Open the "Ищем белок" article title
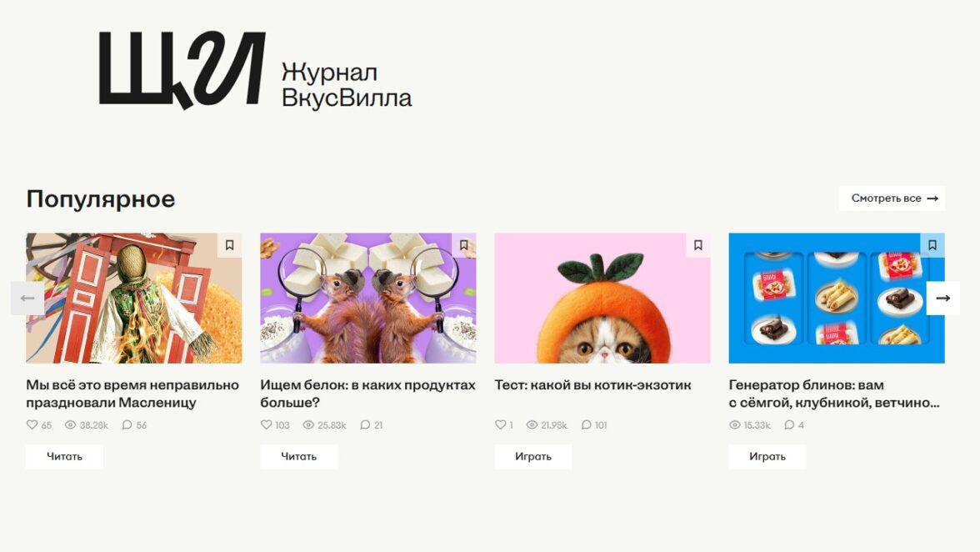980x552 pixels. pos(367,394)
